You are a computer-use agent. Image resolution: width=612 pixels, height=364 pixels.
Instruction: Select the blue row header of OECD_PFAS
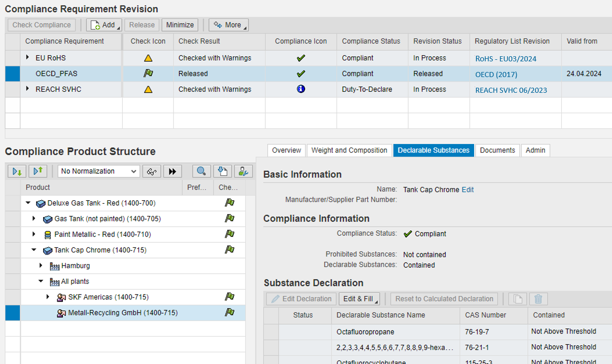click(x=13, y=74)
